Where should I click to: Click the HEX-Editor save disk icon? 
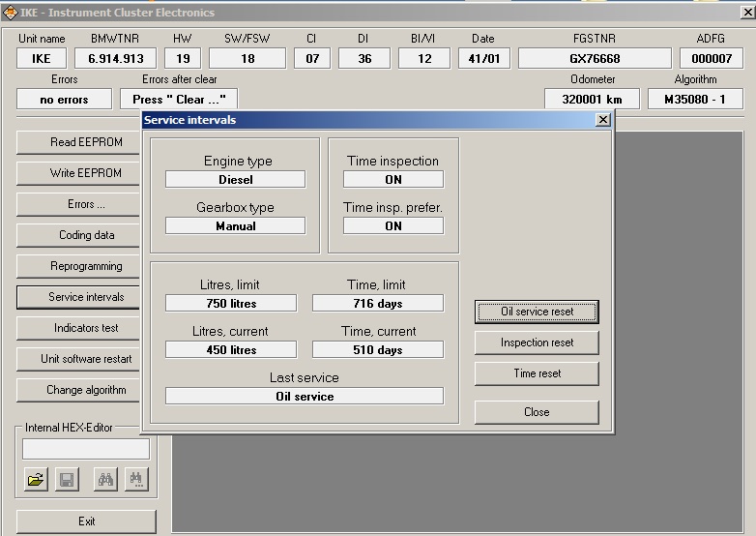pyautogui.click(x=67, y=479)
